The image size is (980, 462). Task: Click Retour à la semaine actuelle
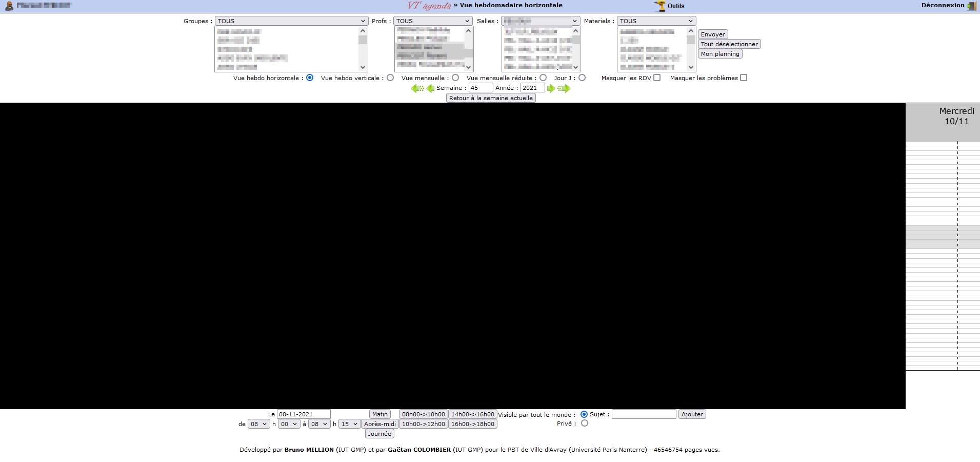coord(491,98)
